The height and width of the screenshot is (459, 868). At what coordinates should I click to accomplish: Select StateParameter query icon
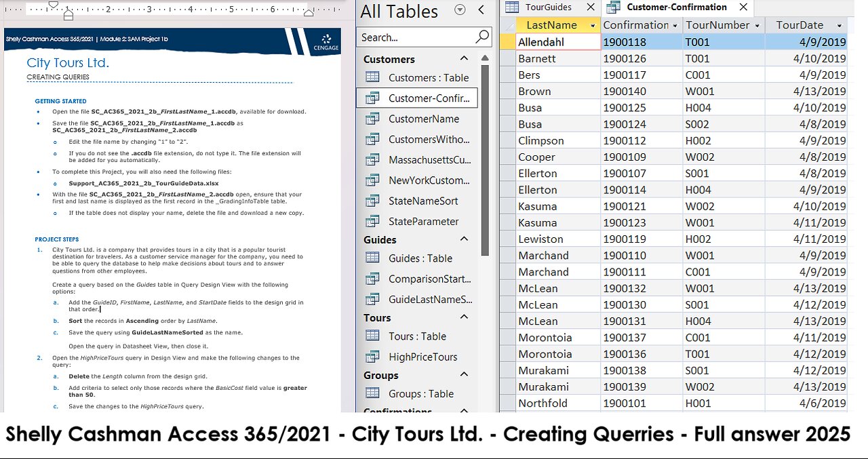click(x=372, y=221)
